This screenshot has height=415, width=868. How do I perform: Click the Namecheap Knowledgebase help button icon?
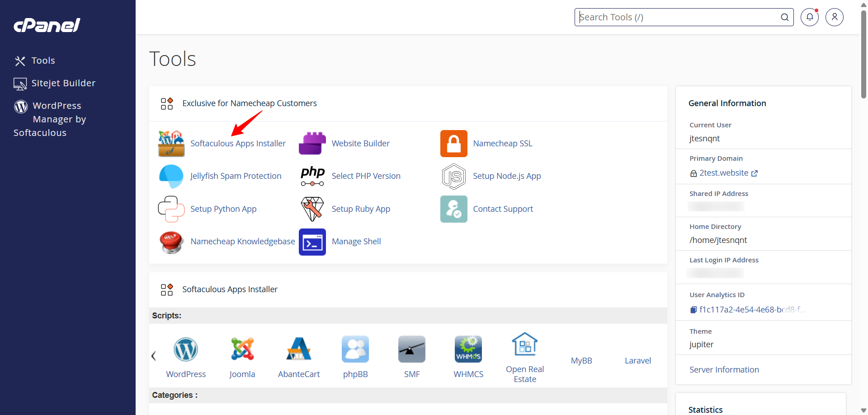[171, 242]
